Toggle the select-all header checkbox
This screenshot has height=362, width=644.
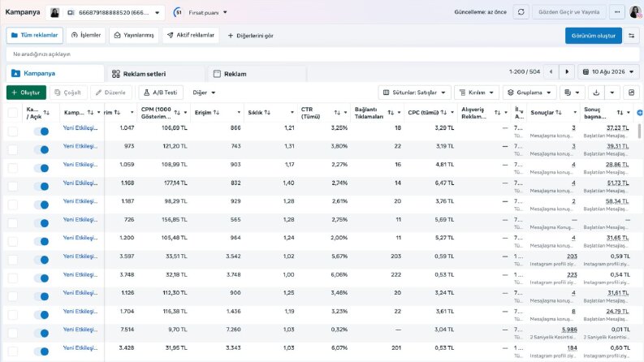[x=13, y=113]
